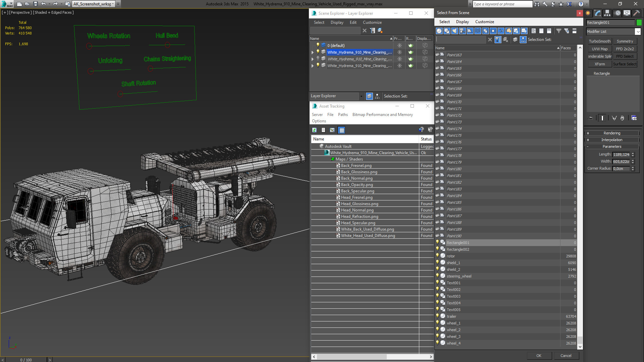
Task: Switch to Sort by Hierarchy in Layer Explorer
Action: coord(377,96)
